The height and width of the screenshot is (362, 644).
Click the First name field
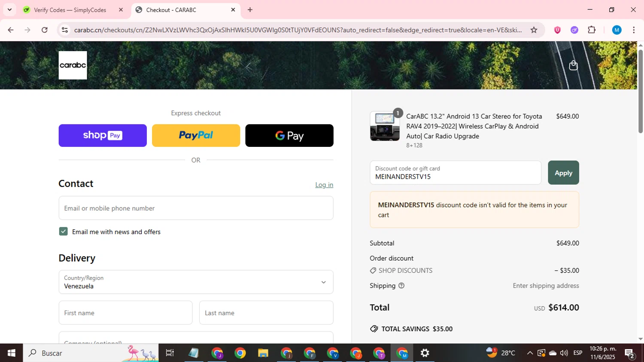(x=125, y=313)
